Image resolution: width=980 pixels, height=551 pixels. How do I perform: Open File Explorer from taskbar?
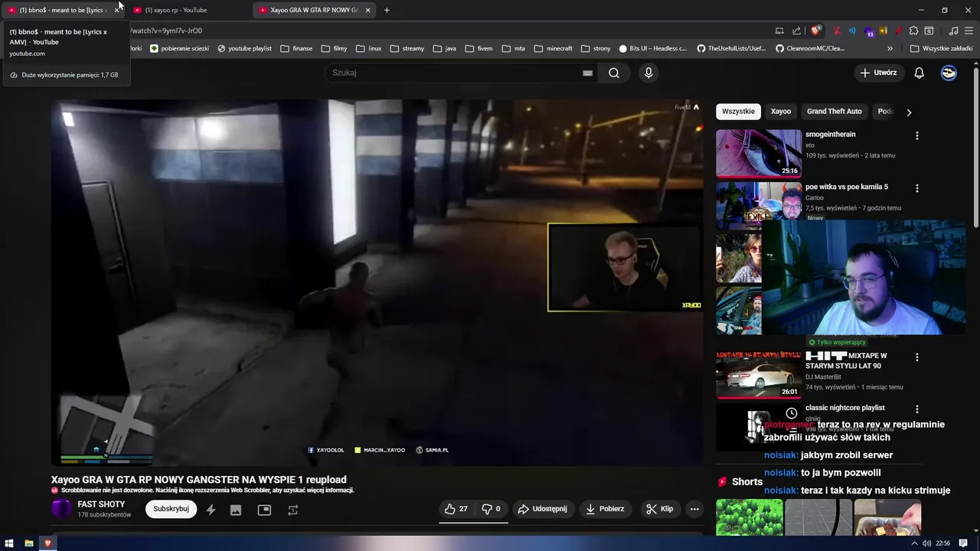(x=28, y=543)
